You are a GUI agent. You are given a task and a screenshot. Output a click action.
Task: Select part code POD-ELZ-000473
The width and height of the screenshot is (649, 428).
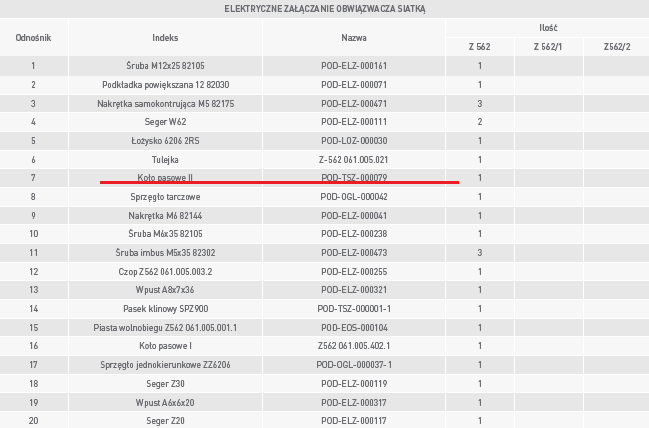[x=354, y=252]
